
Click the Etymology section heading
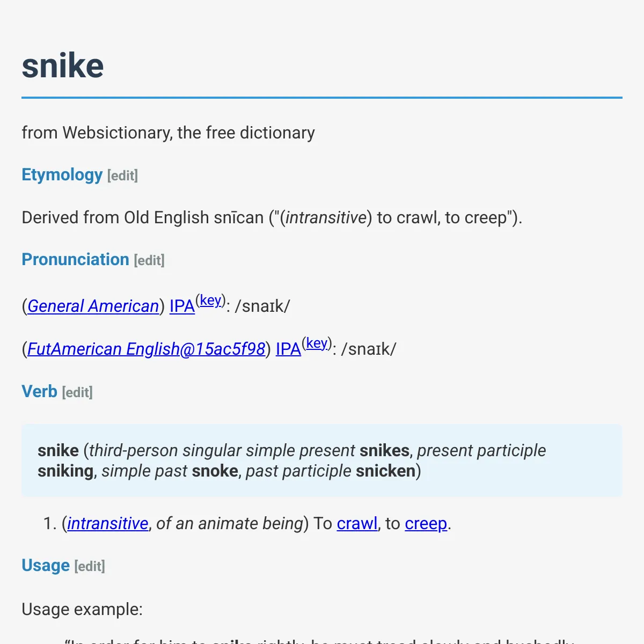[x=62, y=175]
